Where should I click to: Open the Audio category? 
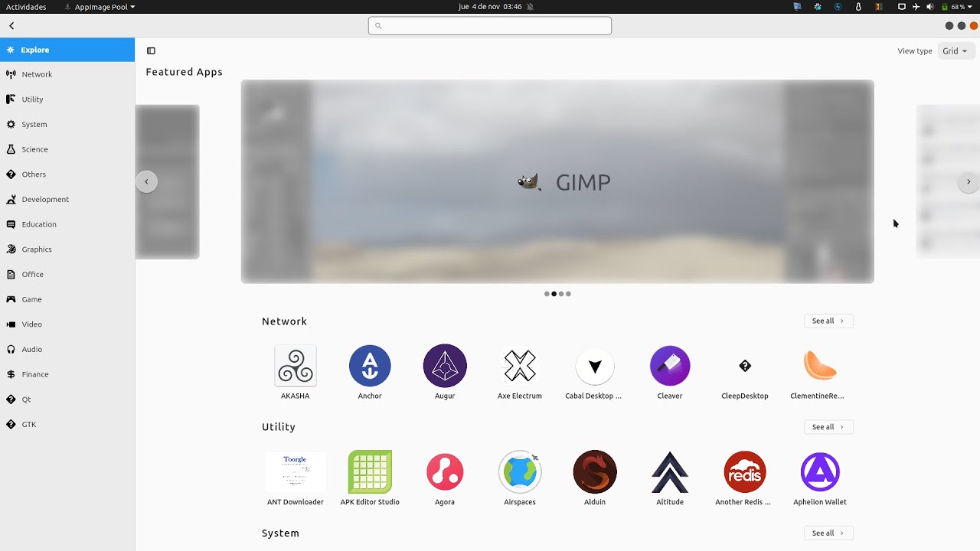[67, 349]
